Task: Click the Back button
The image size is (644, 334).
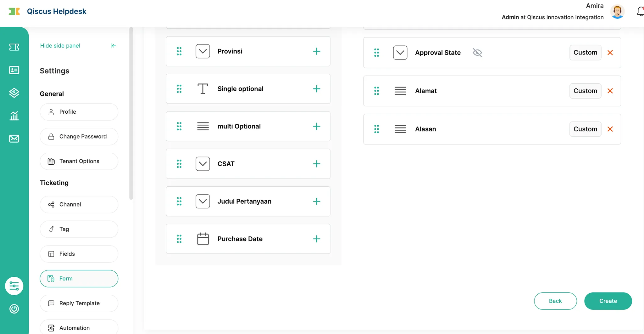Action: (x=555, y=301)
